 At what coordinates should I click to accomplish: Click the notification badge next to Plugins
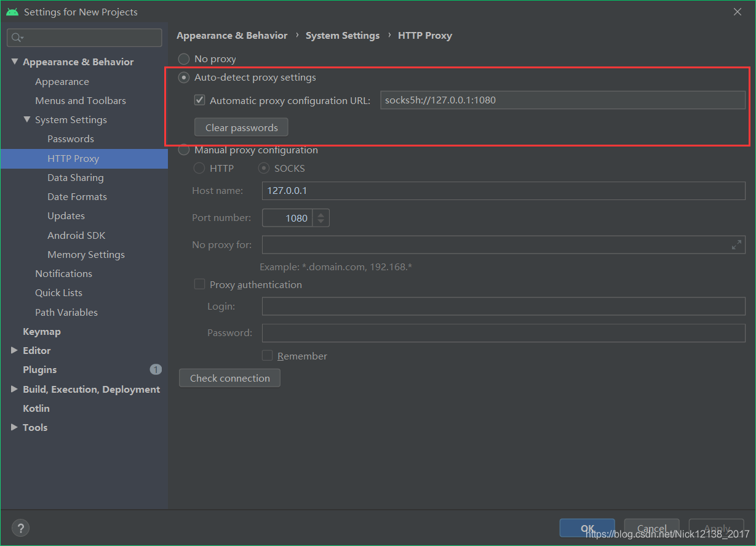(x=156, y=369)
